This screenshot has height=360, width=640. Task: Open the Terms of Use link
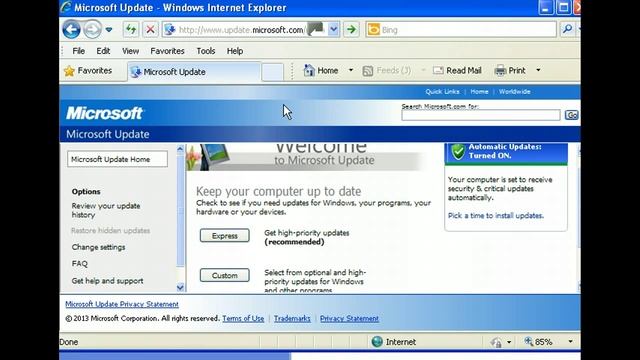tap(243, 318)
